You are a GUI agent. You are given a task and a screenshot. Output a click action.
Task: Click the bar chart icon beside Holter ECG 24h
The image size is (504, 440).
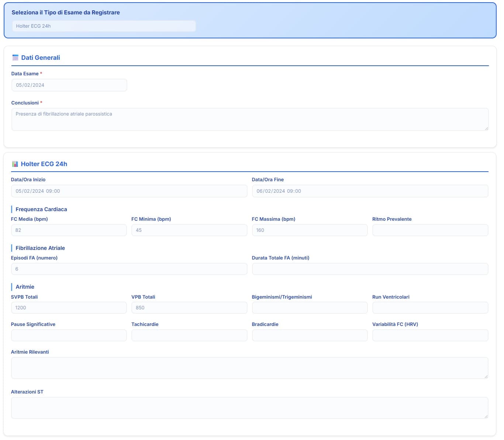[x=15, y=164]
